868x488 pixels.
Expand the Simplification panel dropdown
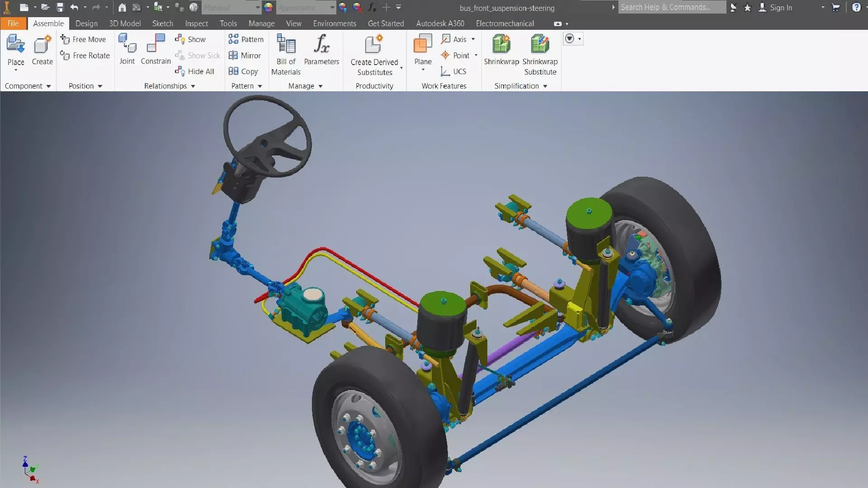pos(545,86)
